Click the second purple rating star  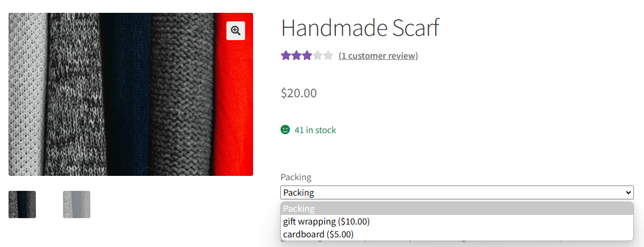point(296,55)
